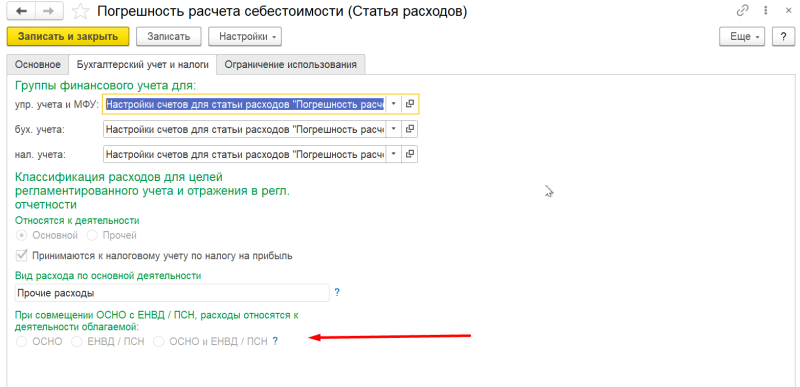Click the Записать button
This screenshot has height=387, width=800.
pyautogui.click(x=169, y=37)
